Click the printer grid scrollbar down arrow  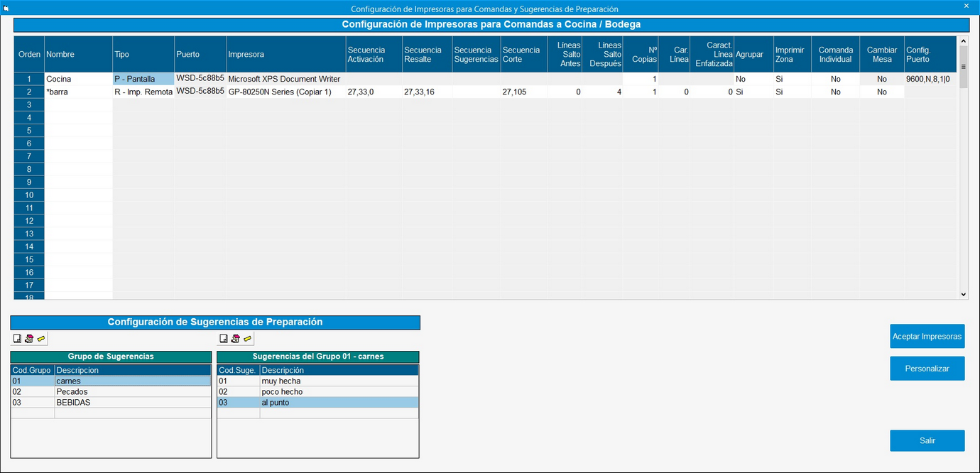point(963,294)
